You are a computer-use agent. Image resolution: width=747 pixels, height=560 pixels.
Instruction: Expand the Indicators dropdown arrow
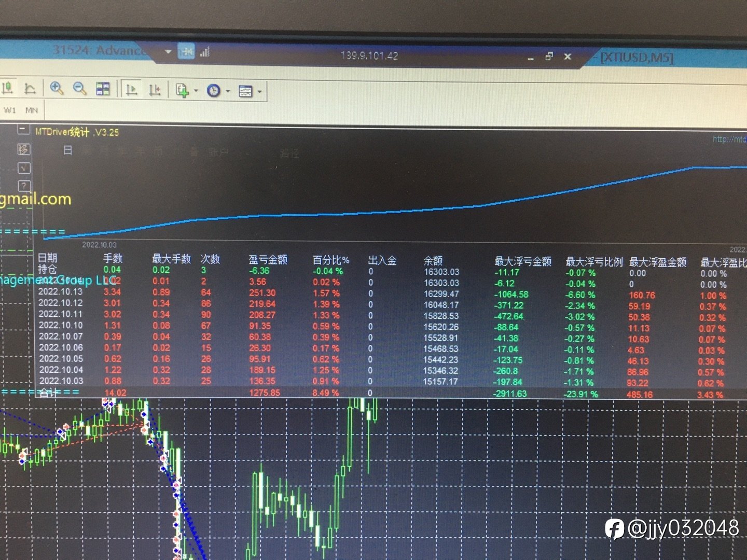(196, 91)
